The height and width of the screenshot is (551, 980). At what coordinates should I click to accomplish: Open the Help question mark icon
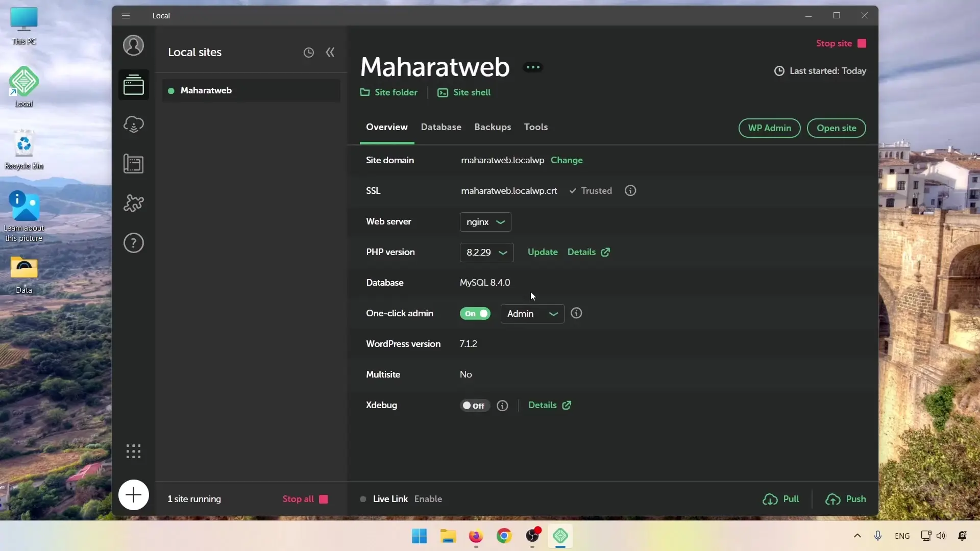(x=134, y=243)
